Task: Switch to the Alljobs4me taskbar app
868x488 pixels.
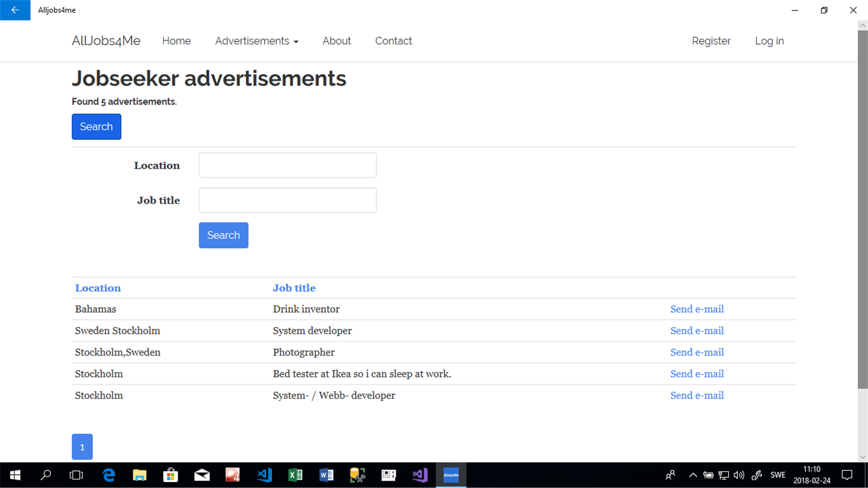Action: click(x=451, y=475)
